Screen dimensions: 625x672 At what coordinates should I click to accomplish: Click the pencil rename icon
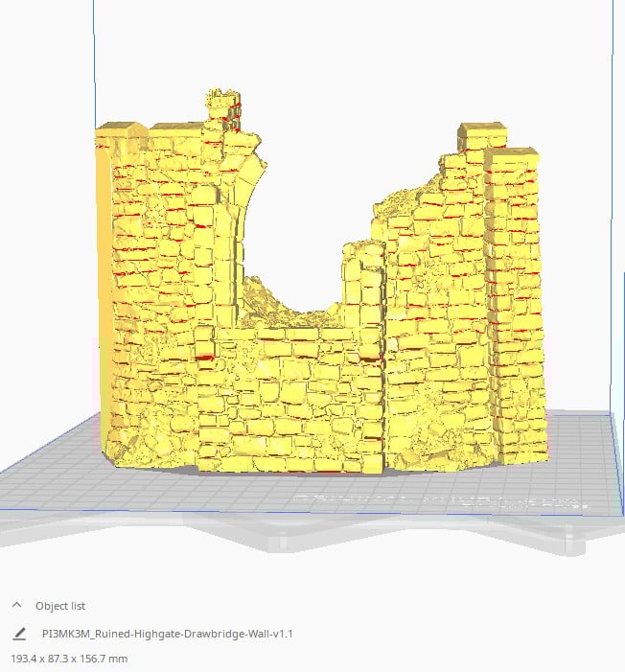(x=20, y=634)
